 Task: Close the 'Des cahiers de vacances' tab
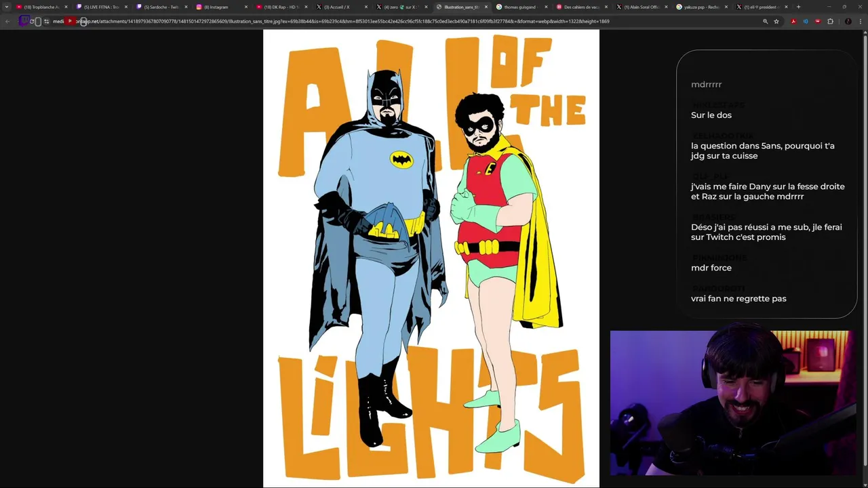[x=606, y=7]
